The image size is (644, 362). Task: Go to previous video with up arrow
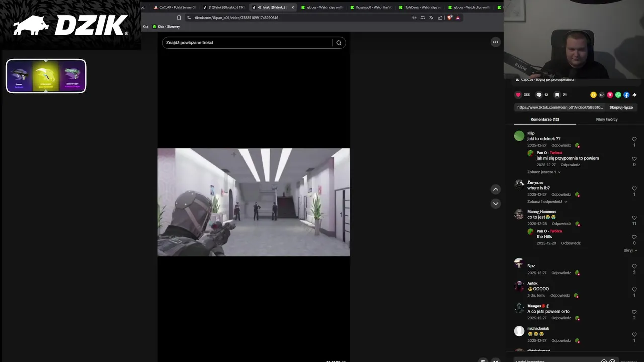pos(496,189)
